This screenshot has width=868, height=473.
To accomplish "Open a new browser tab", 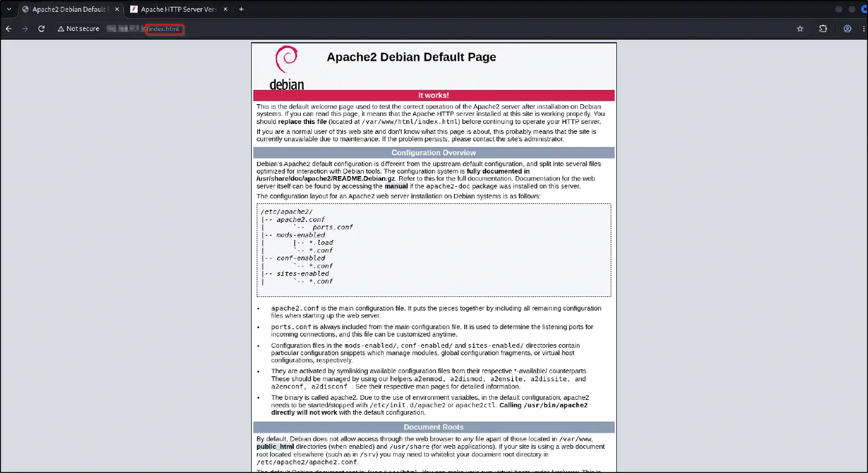I will [x=241, y=9].
